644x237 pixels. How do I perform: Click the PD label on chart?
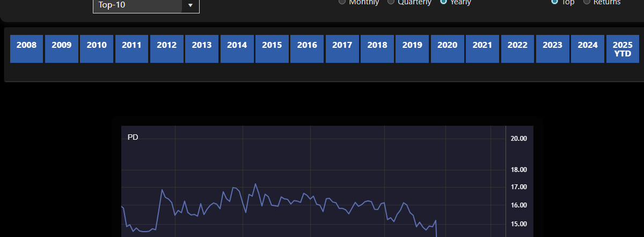(x=133, y=138)
